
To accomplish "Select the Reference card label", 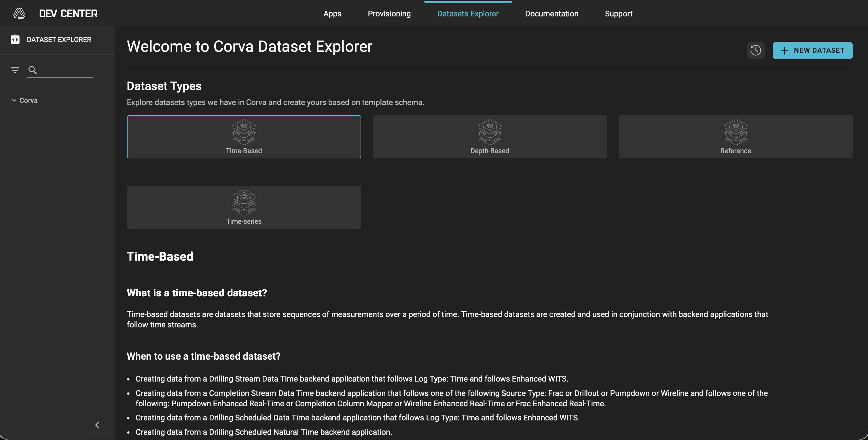I will pyautogui.click(x=736, y=151).
